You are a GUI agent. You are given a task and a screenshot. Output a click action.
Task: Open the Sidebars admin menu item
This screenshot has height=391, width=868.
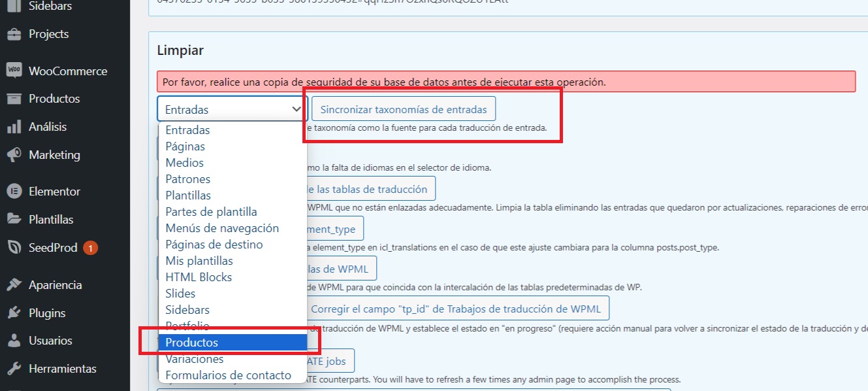pyautogui.click(x=50, y=7)
